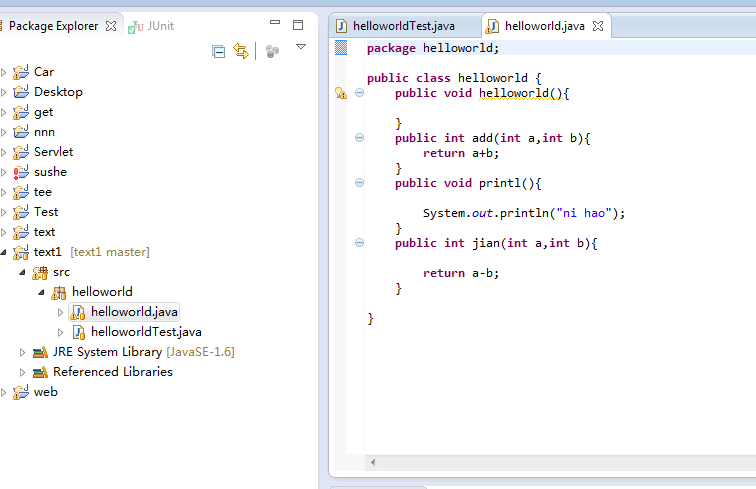Click the [text1 master] branch label

(x=110, y=252)
